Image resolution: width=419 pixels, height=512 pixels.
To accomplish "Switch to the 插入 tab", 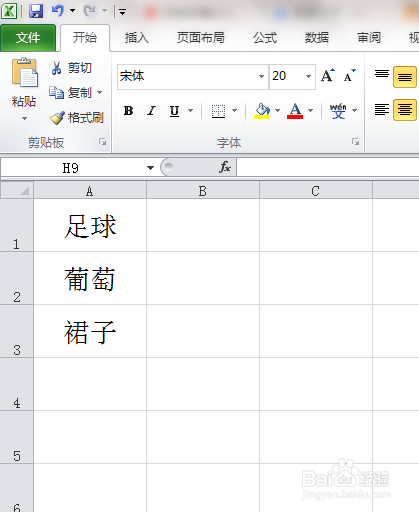I will tap(136, 38).
